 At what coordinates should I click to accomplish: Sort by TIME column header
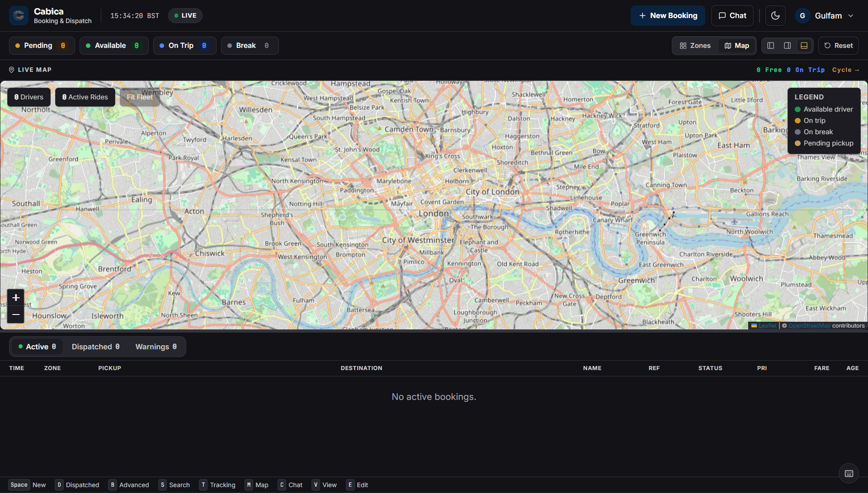[16, 368]
